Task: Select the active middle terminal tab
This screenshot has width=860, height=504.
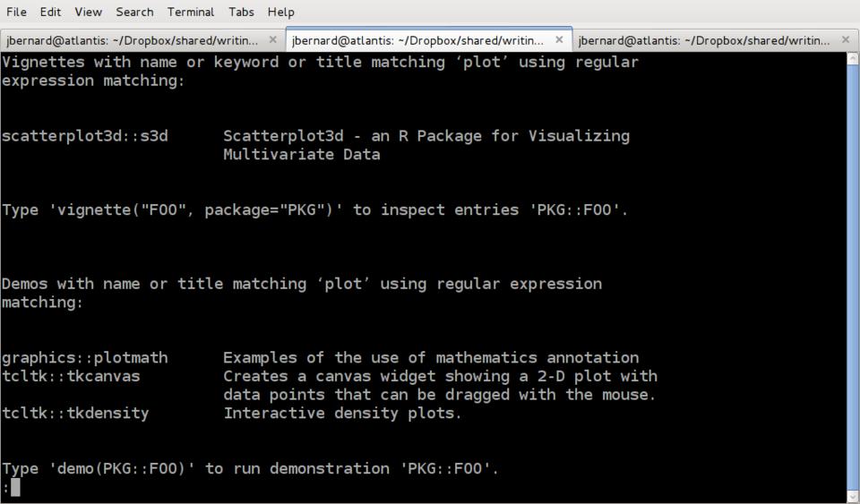Action: 417,40
